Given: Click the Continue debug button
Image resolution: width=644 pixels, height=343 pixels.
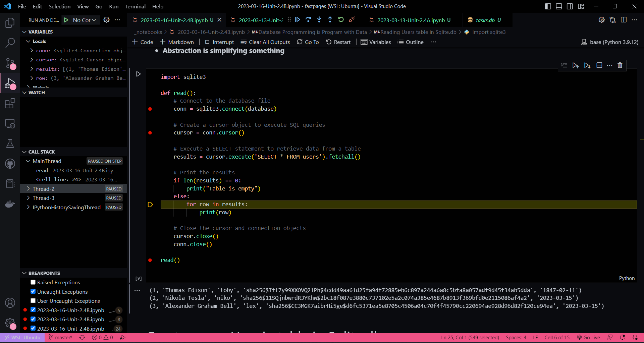Looking at the screenshot, I should click(x=298, y=20).
